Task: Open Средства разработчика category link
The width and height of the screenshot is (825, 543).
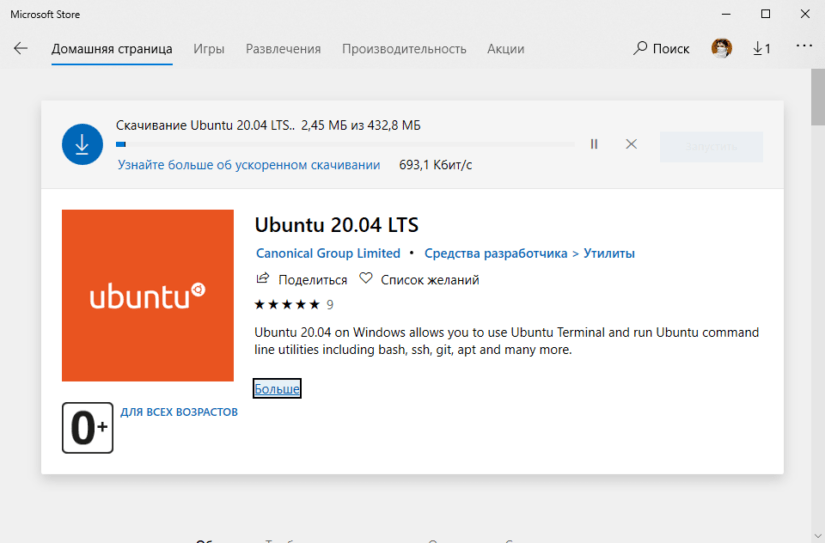Action: pos(496,253)
